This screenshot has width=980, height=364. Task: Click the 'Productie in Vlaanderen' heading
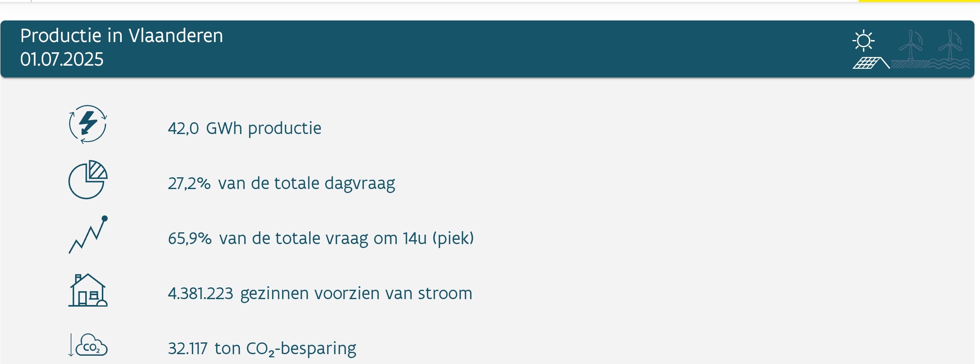pos(121,36)
